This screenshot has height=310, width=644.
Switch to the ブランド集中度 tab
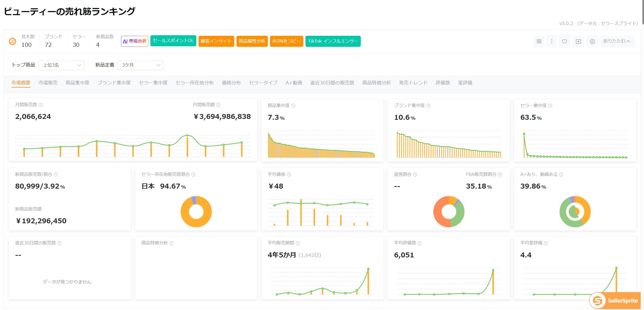pos(114,83)
